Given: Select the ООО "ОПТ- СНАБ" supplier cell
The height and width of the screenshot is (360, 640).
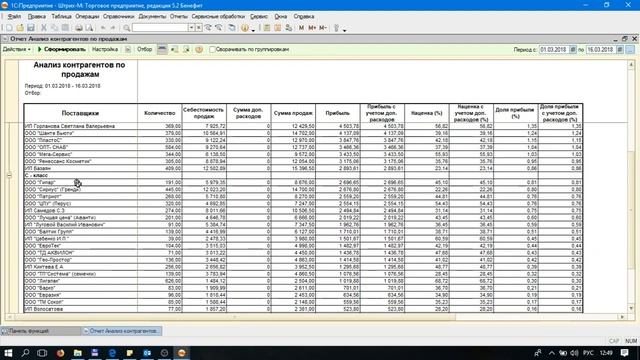Looking at the screenshot, I should (80, 147).
